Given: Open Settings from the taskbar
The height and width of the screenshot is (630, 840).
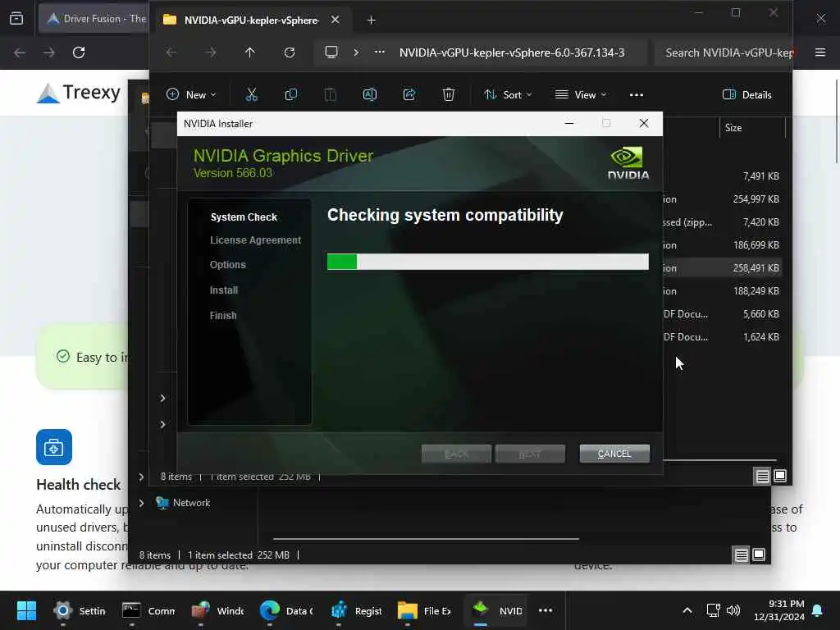Looking at the screenshot, I should point(80,610).
